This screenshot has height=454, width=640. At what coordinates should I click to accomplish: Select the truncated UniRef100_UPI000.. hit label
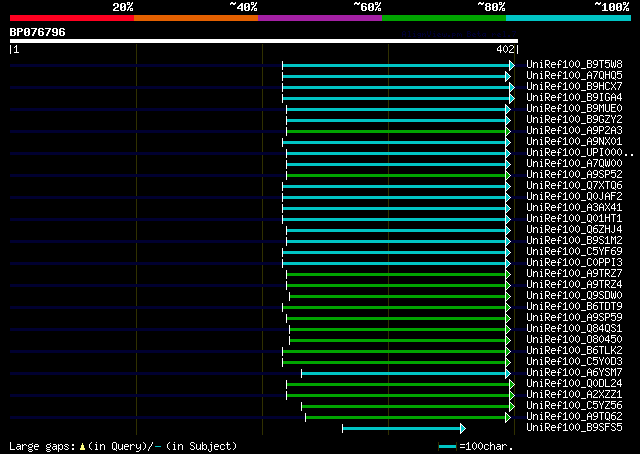coord(577,153)
